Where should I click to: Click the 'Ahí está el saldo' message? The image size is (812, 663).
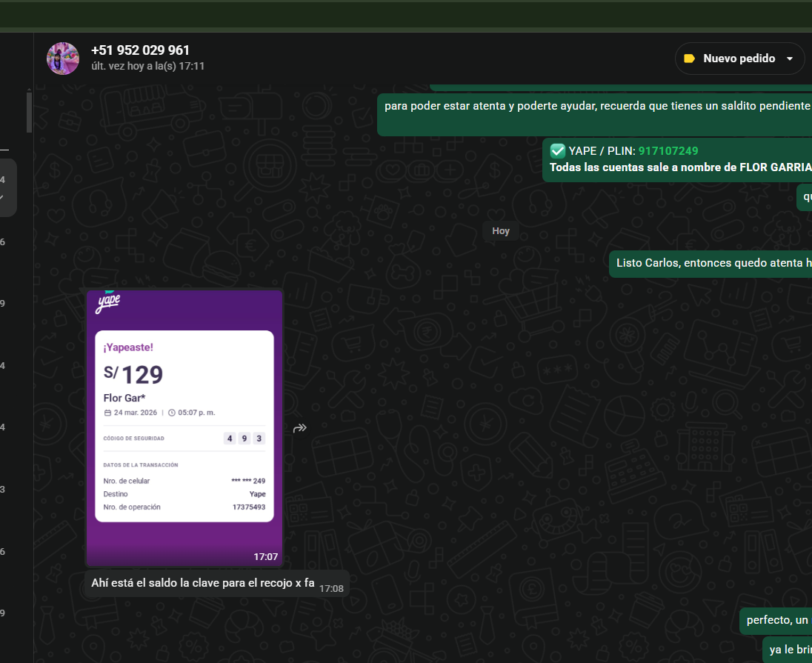(x=203, y=583)
